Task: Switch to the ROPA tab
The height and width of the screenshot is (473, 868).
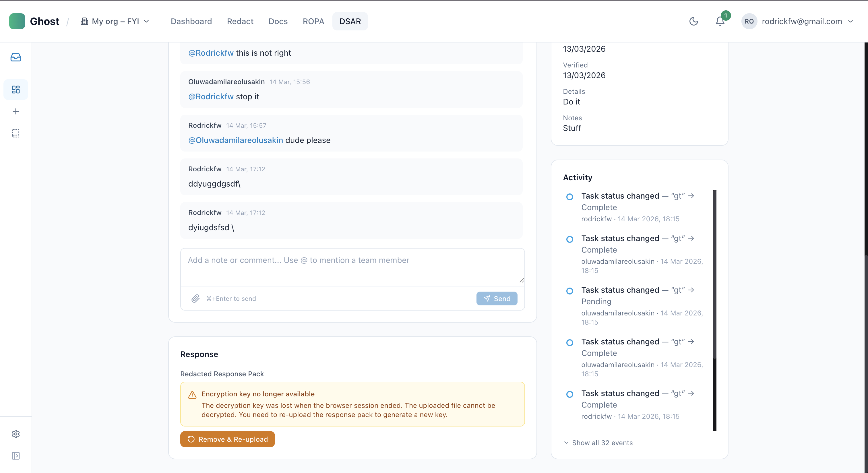Action: (x=313, y=21)
